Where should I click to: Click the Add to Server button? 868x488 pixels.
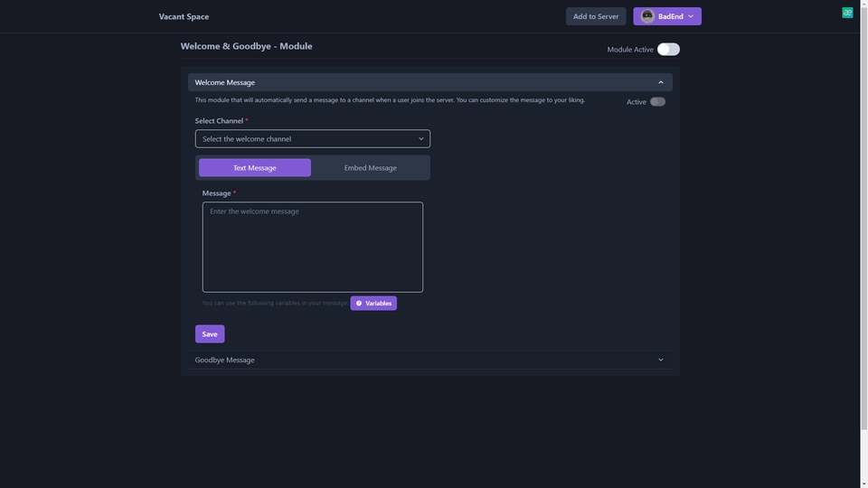(596, 16)
